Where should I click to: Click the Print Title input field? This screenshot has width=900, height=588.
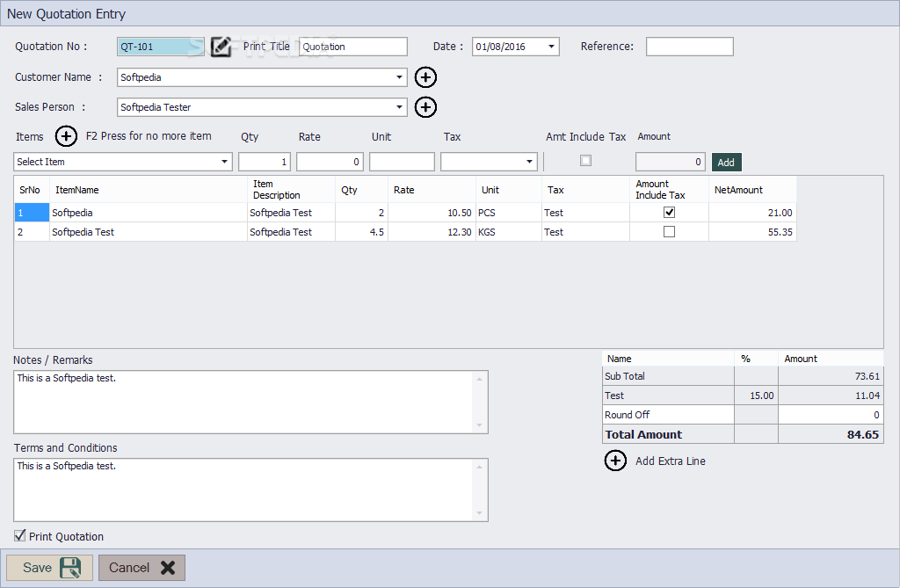tap(353, 47)
